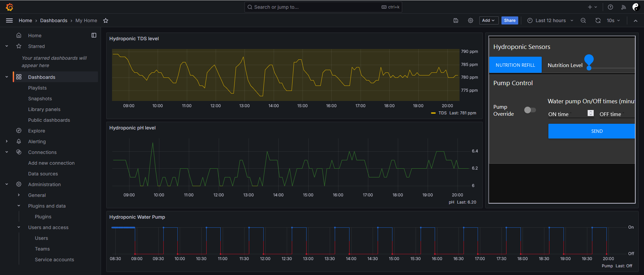Open Public dashboards in sidebar

tap(49, 120)
